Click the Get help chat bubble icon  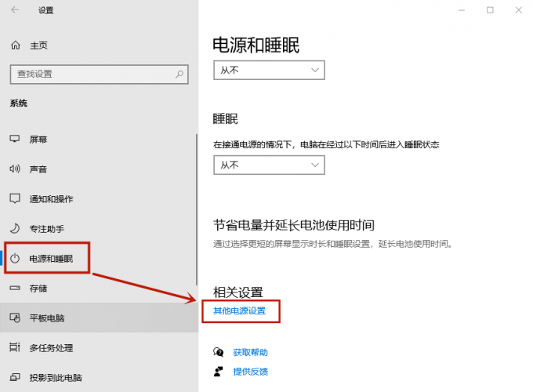point(218,352)
